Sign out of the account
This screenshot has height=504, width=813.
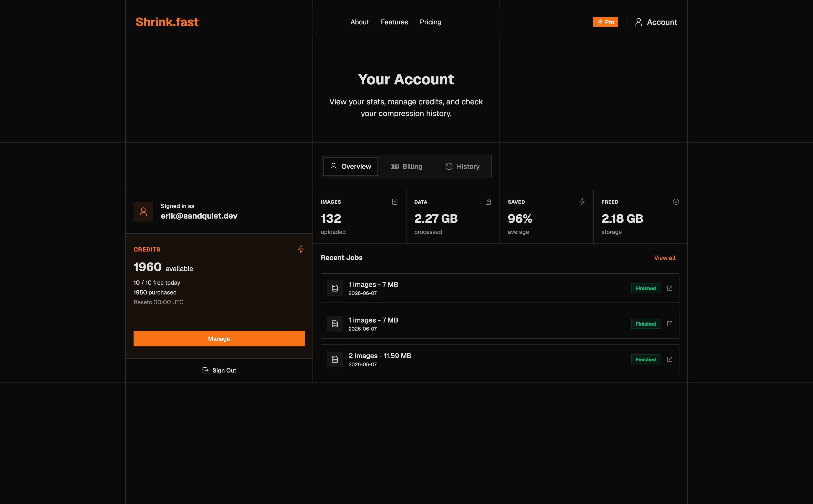click(x=219, y=370)
